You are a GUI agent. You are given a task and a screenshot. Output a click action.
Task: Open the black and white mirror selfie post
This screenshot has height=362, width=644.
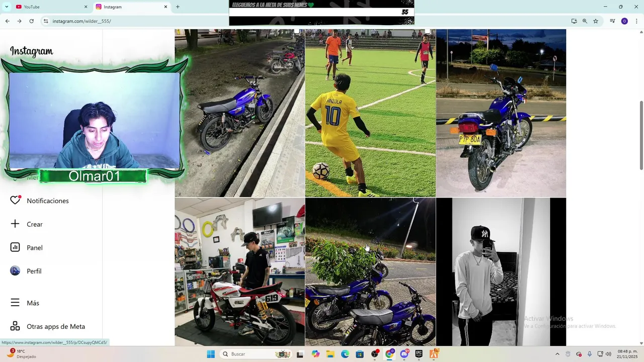coord(501,271)
